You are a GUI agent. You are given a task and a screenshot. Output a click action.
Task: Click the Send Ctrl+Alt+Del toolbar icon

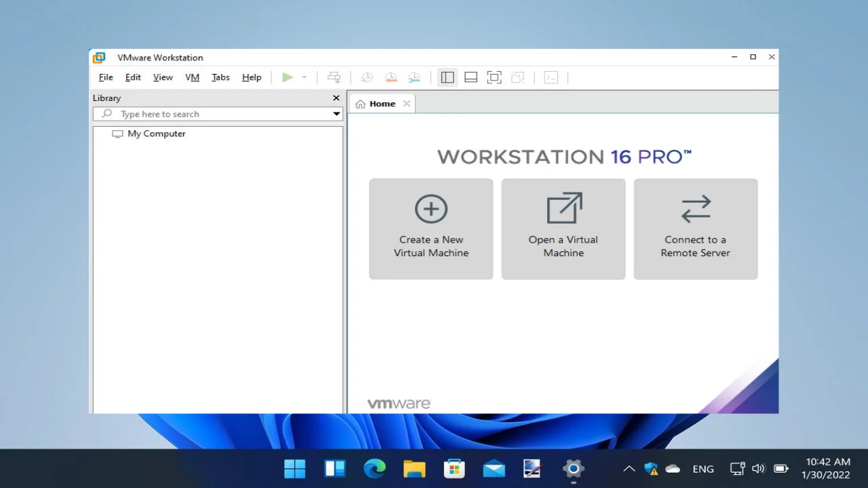coord(334,77)
